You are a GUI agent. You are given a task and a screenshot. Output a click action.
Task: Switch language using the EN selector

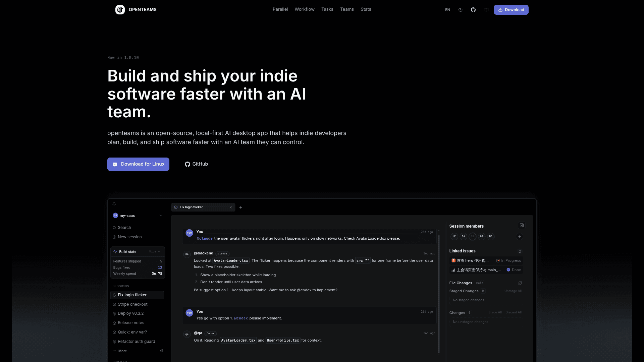[447, 10]
